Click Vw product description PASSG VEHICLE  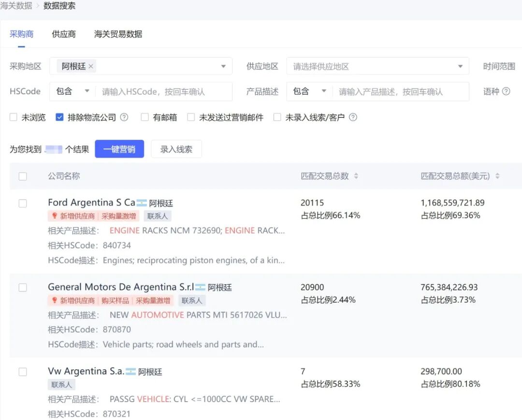195,399
